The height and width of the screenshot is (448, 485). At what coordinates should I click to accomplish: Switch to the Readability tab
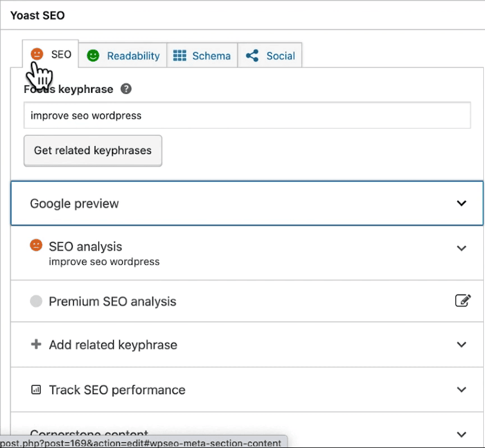pyautogui.click(x=123, y=56)
